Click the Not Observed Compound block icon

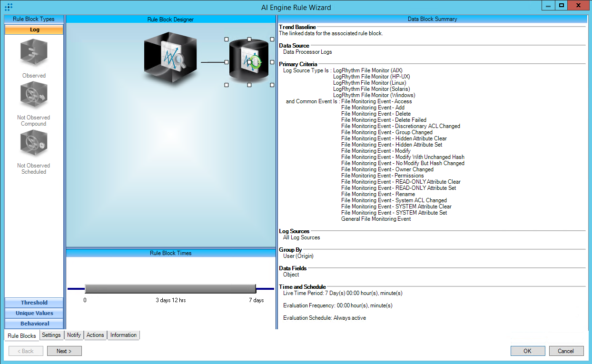[34, 96]
